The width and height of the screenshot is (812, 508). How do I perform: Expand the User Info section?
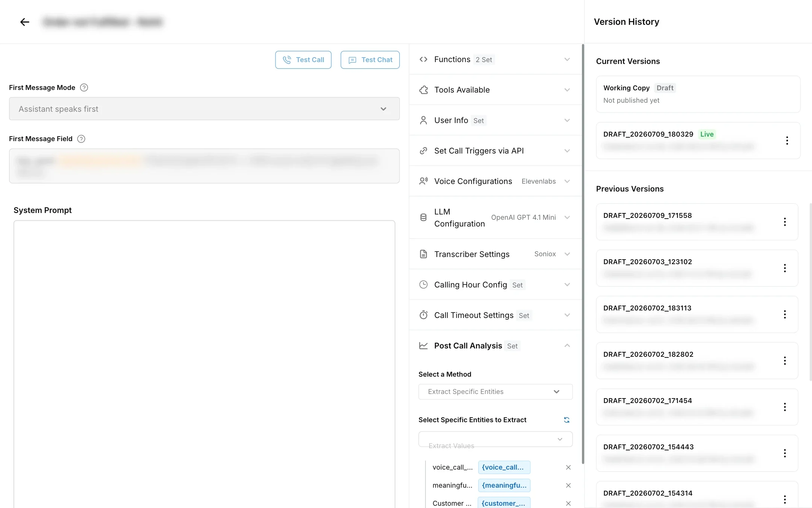coord(567,120)
